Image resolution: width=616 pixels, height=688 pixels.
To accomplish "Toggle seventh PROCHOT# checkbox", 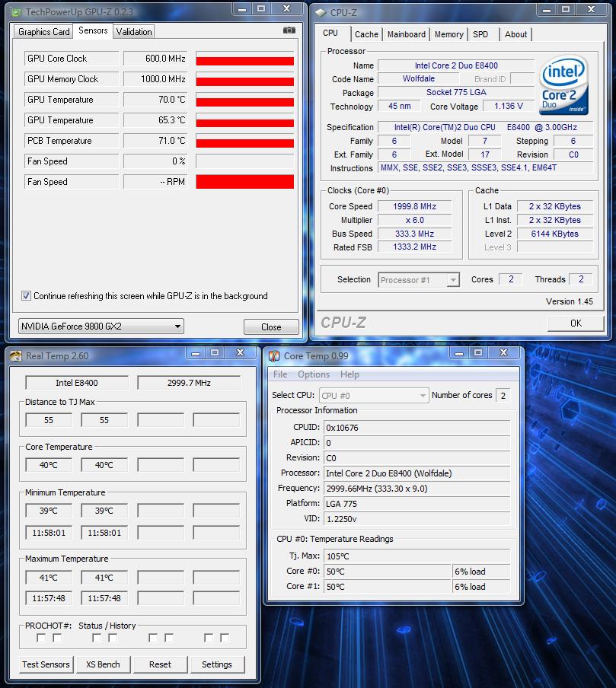I will pyautogui.click(x=209, y=638).
